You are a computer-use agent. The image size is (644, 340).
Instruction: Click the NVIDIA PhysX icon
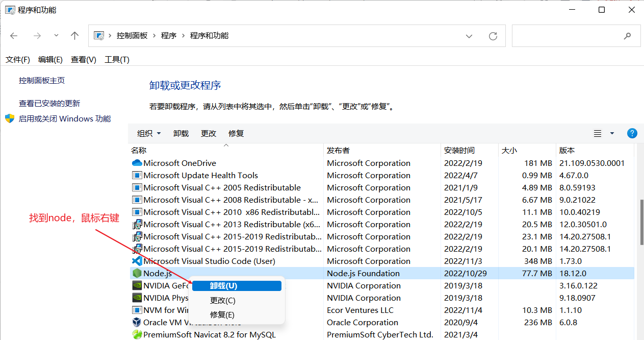[137, 298]
